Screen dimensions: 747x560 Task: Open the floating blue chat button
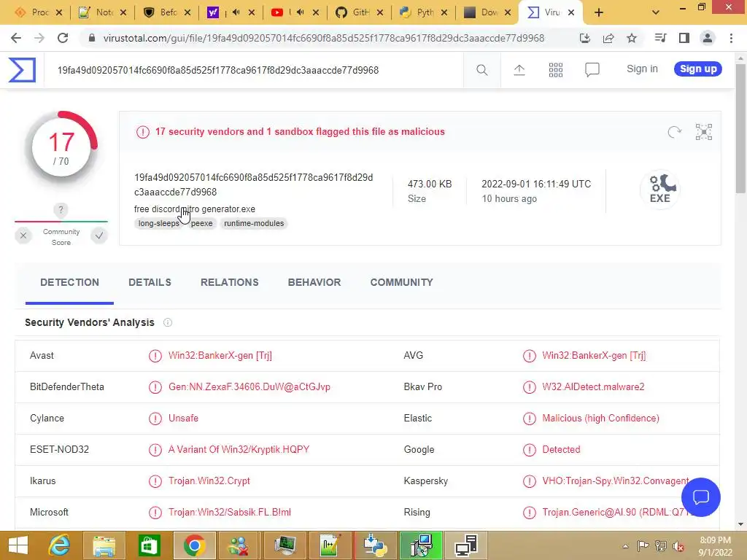coord(701,497)
